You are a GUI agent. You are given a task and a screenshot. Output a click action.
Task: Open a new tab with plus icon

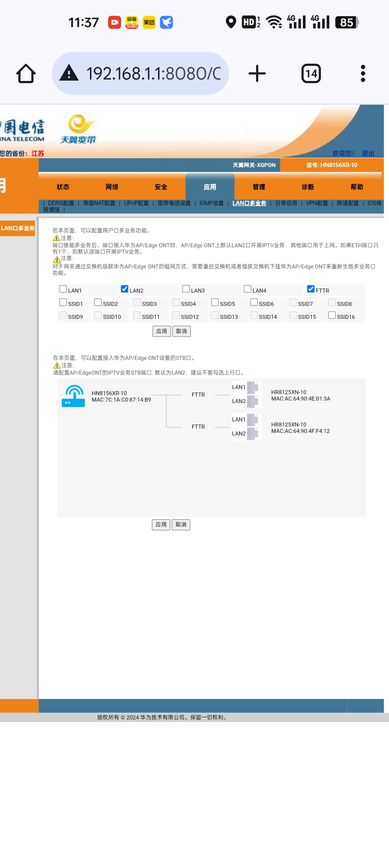click(257, 73)
